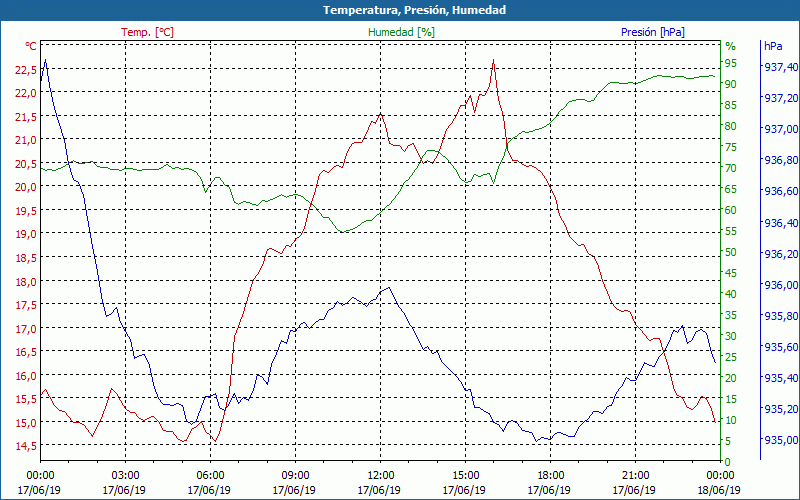800x500 pixels.
Task: Click the 16,0 temperature axis value
Action: (x=26, y=376)
